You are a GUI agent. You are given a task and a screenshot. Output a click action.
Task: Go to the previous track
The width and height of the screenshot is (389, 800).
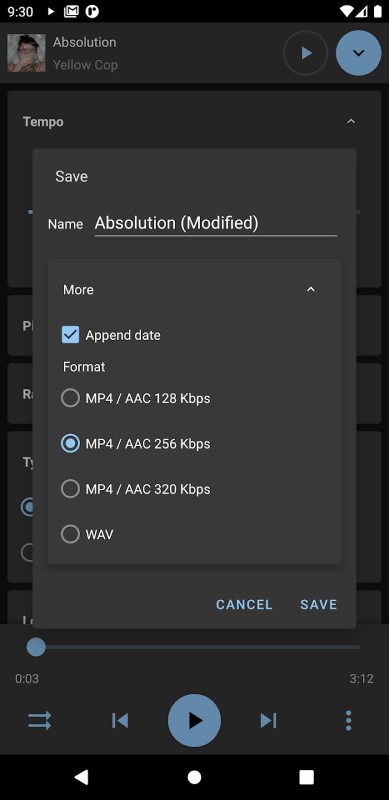tap(120, 720)
